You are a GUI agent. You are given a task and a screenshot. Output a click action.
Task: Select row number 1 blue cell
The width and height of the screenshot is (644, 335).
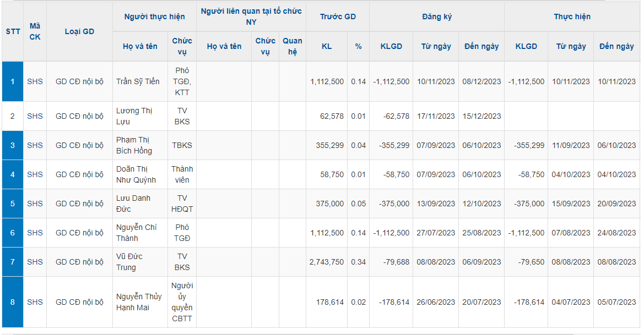click(x=13, y=81)
